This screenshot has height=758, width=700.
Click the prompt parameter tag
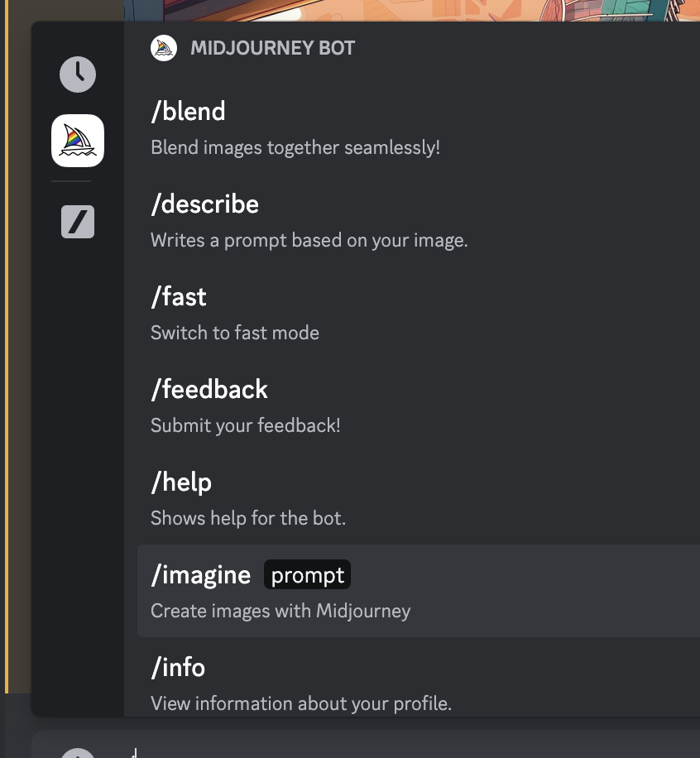click(x=307, y=575)
